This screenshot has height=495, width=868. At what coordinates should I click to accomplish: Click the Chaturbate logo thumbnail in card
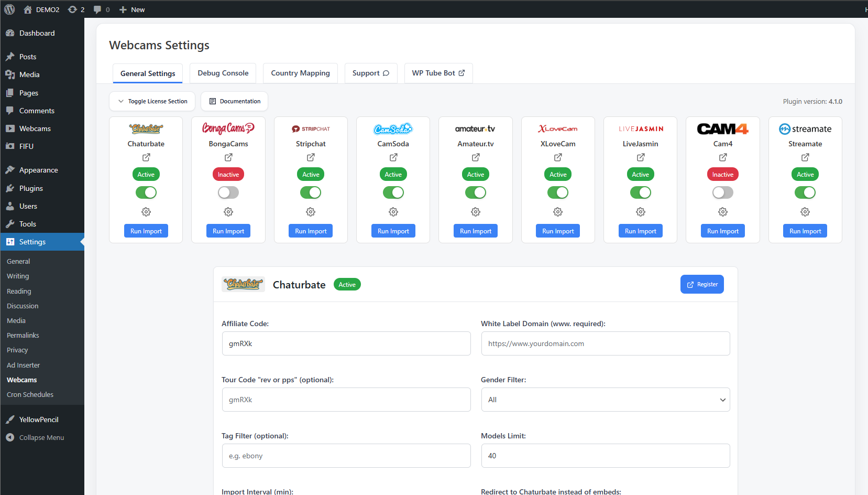(x=146, y=128)
